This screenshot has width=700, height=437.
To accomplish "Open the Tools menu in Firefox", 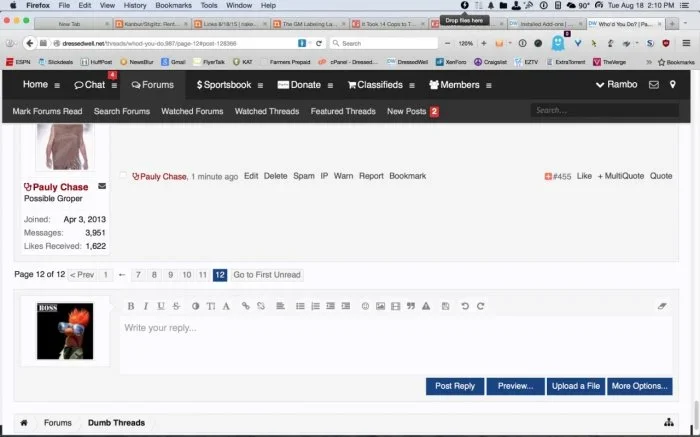I will (208, 5).
